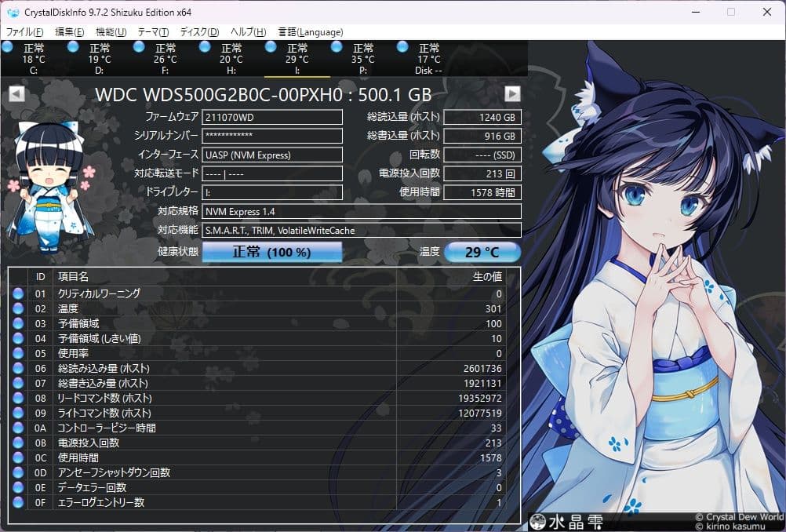The image size is (786, 532).
Task: Click status orb for 03 予備領域 row
Action: click(18, 323)
